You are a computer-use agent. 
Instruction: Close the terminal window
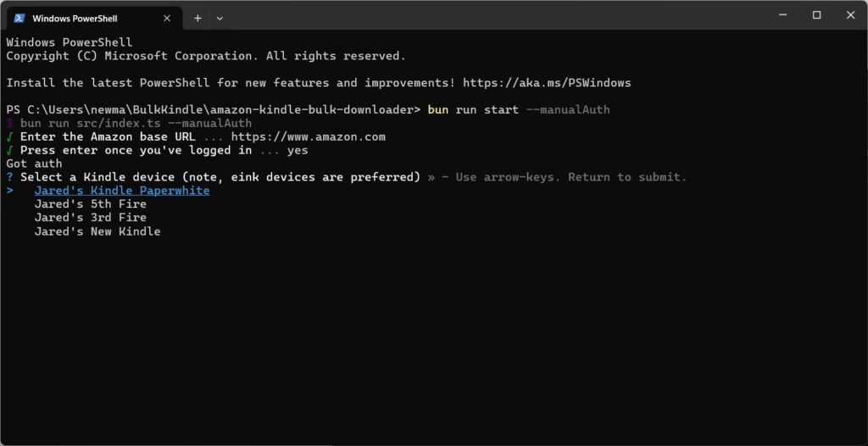pos(850,15)
